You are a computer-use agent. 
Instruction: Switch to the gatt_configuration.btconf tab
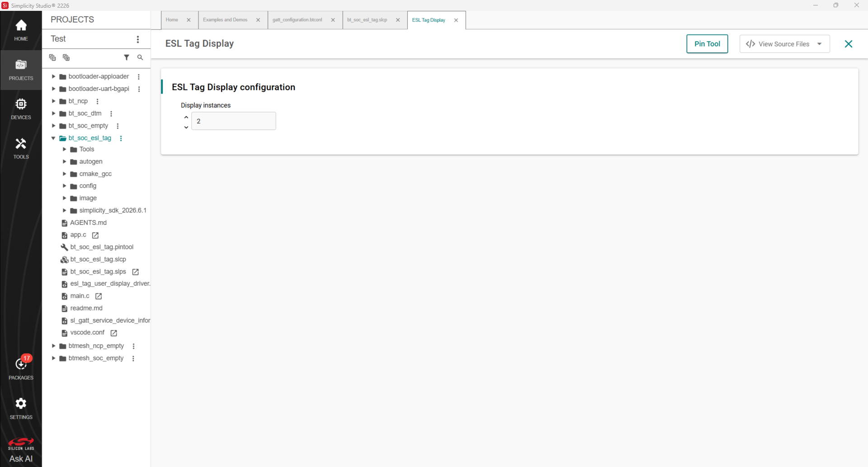click(297, 20)
